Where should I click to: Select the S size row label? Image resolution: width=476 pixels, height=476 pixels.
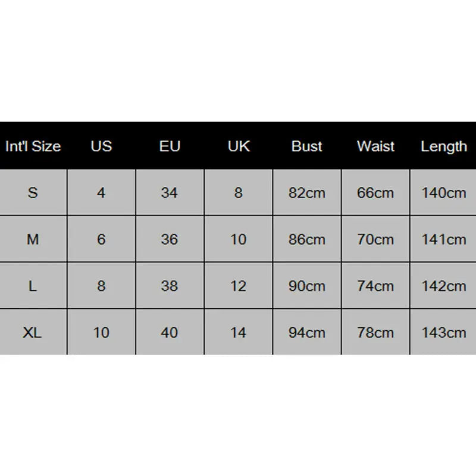point(33,193)
